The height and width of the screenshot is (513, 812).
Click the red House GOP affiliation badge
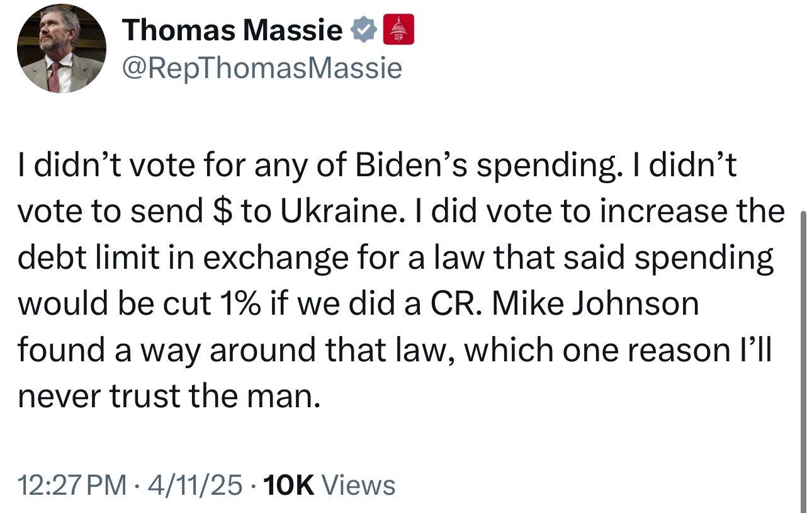tap(398, 30)
